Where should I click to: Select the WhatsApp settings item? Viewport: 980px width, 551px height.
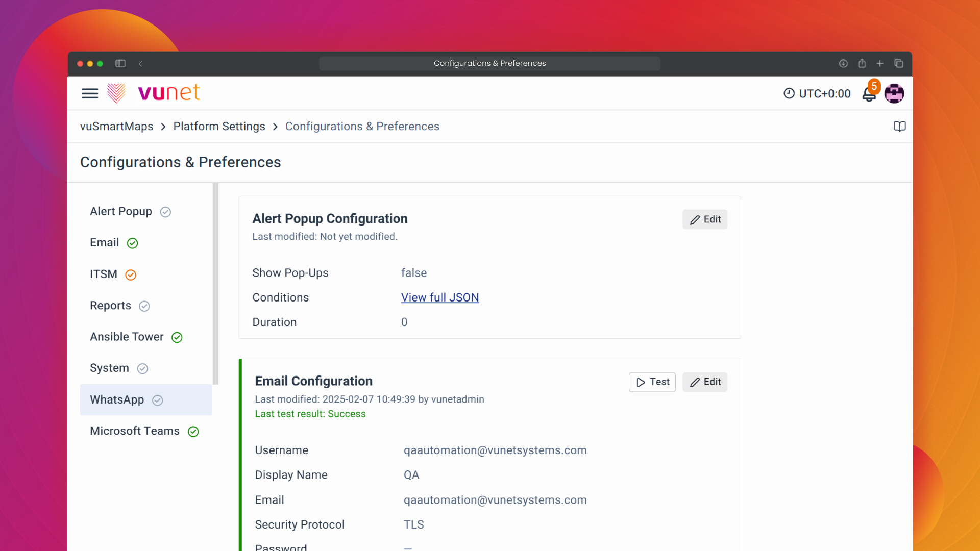[x=117, y=400]
